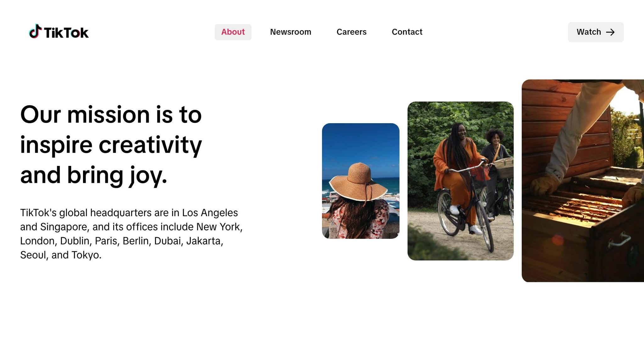Screen dimensions: 644x362
Task: Open the photo of two cyclists
Action: point(460,181)
